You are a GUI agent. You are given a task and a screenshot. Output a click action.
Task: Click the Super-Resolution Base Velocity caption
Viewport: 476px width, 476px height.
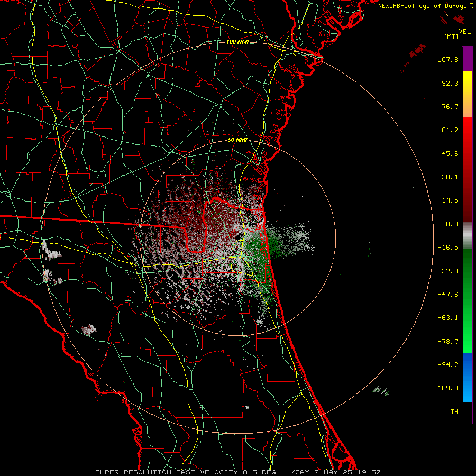click(237, 472)
